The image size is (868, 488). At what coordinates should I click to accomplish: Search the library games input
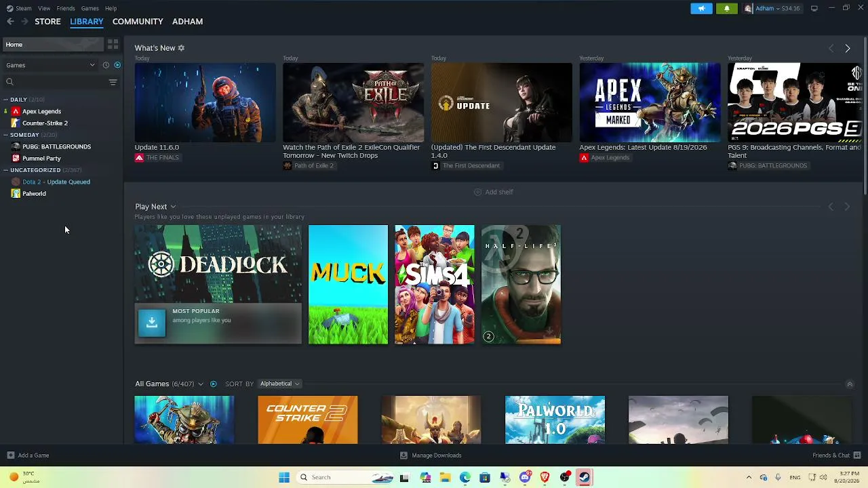point(54,82)
